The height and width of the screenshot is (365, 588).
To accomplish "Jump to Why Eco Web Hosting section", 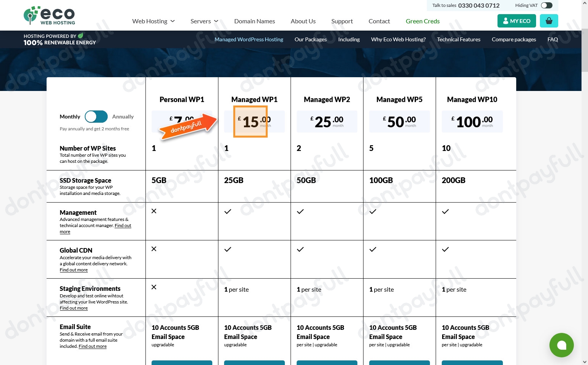I will tap(398, 39).
